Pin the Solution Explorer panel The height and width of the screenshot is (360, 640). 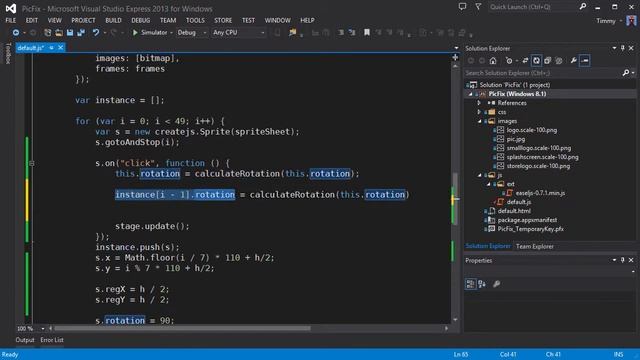coord(622,48)
